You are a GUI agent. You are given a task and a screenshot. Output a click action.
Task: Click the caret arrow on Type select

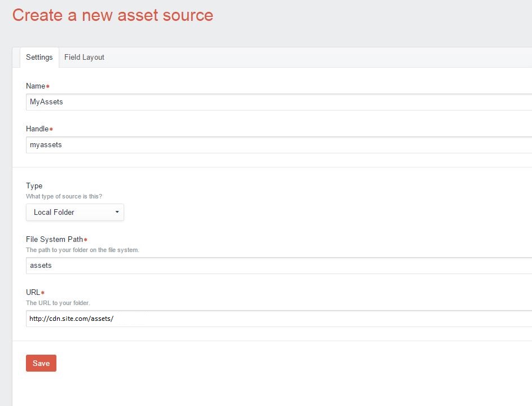117,213
